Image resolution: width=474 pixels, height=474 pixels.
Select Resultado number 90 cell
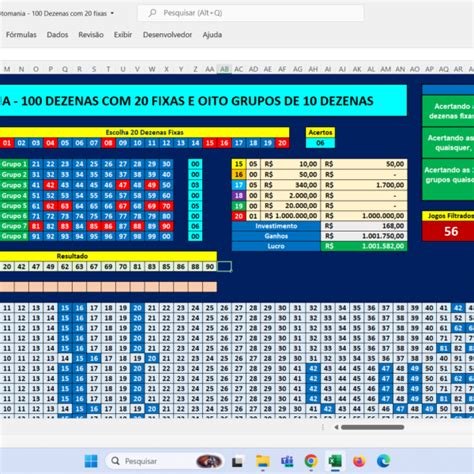(x=210, y=267)
